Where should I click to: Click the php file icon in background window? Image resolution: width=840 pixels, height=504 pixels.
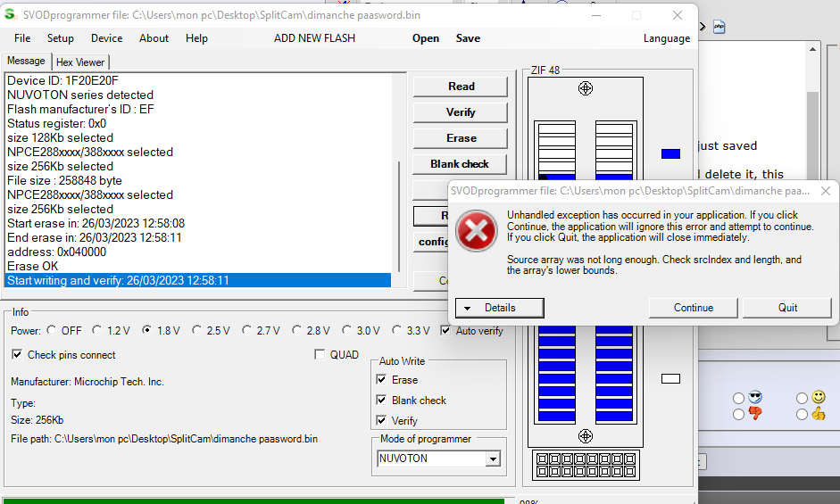pos(719,27)
